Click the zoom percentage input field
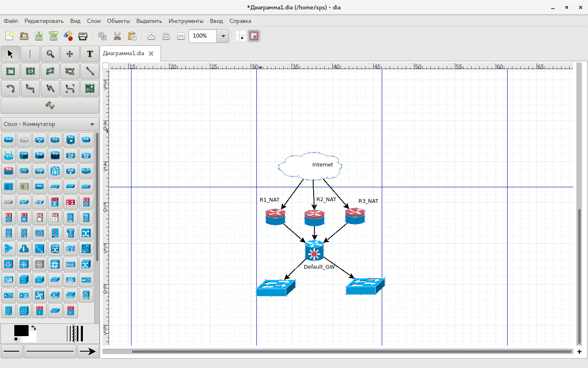 point(203,36)
